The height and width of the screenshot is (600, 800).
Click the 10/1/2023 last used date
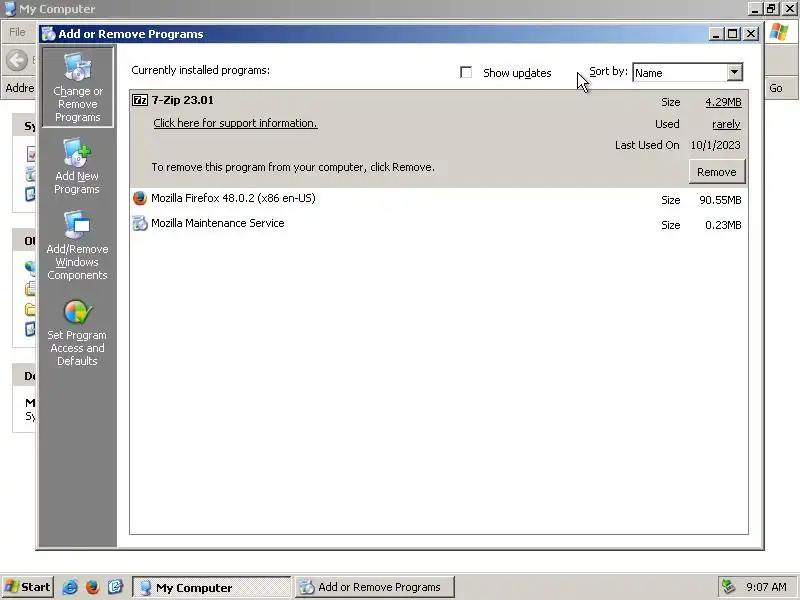pyautogui.click(x=715, y=145)
